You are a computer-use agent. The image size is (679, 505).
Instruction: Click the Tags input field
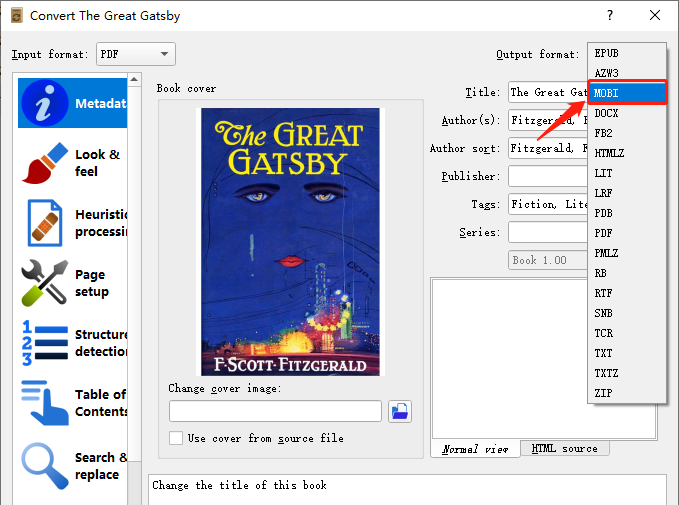point(548,204)
